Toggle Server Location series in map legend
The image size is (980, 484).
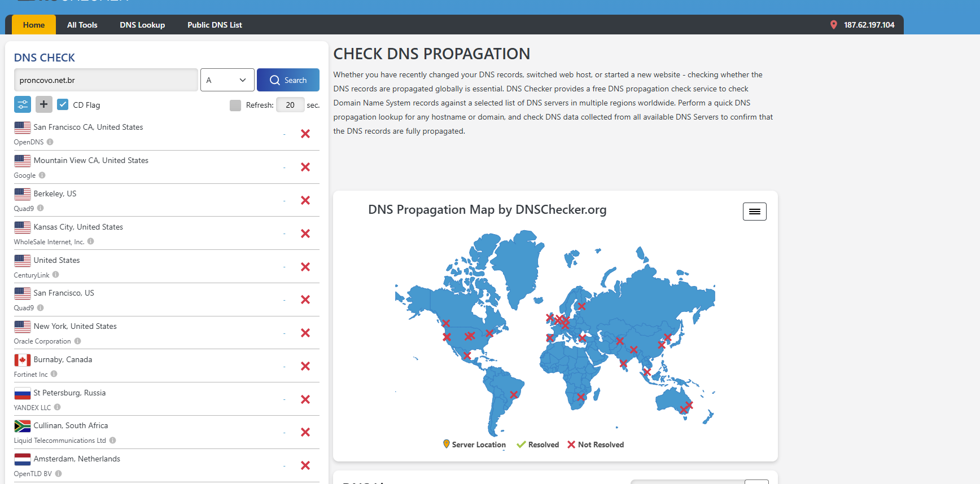(x=474, y=445)
